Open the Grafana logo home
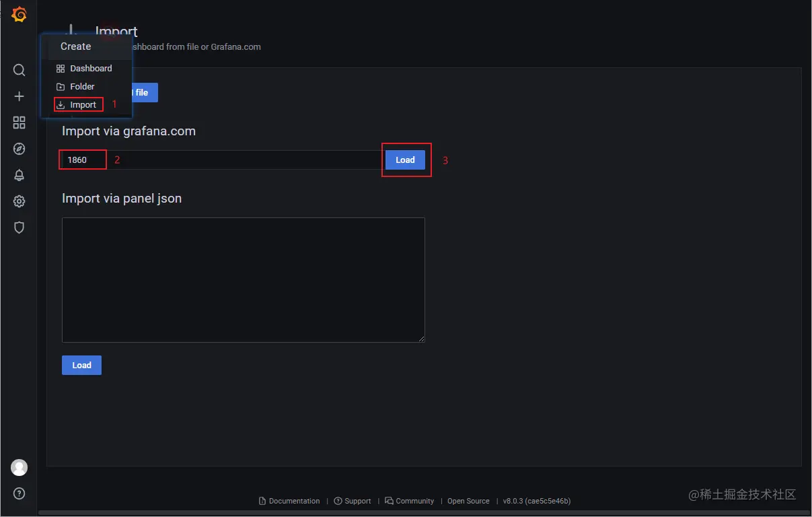The height and width of the screenshot is (517, 812). [20, 14]
